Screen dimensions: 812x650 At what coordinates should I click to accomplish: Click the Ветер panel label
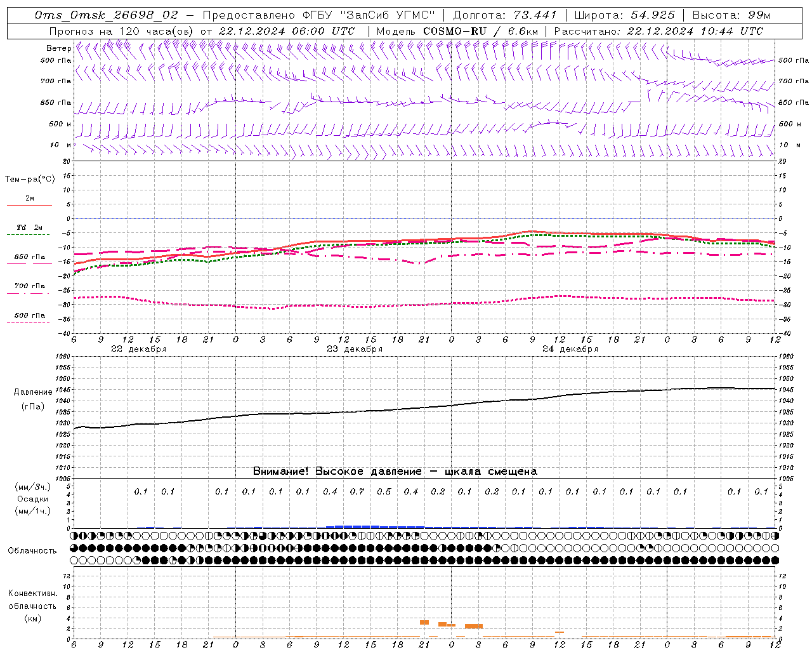[x=59, y=48]
